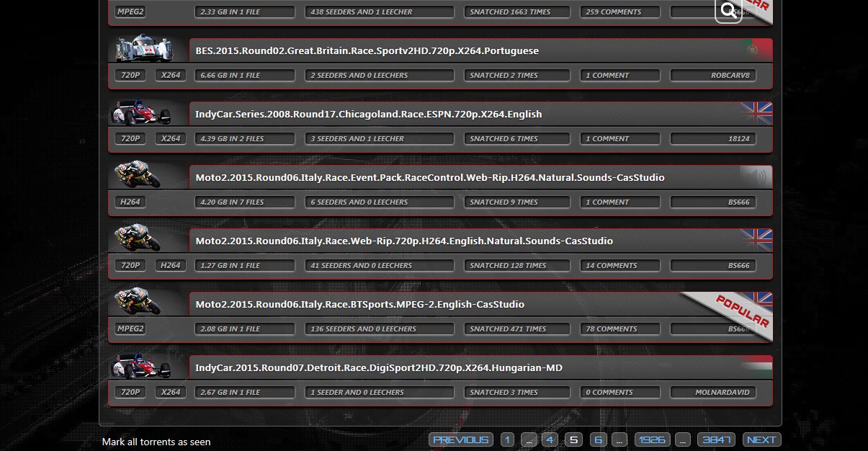
Task: Click motorcycle thumbnail for Moto2 Event.Pack torrent
Action: point(138,176)
